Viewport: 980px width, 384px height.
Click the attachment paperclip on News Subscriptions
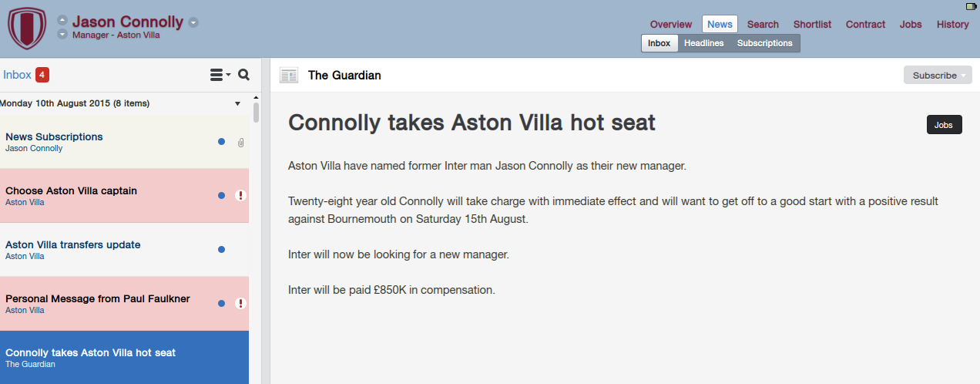pyautogui.click(x=240, y=142)
